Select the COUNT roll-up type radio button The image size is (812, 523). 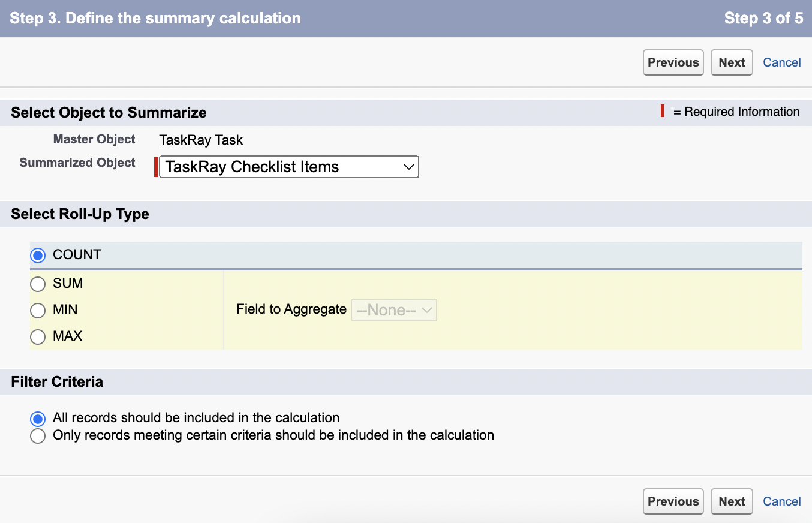point(38,256)
